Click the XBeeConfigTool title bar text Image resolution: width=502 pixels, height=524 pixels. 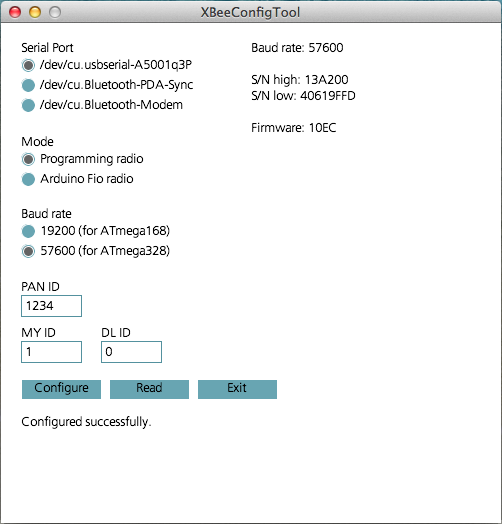point(250,13)
